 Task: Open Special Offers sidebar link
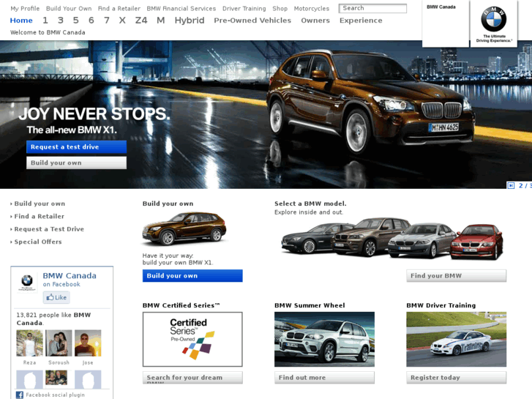(x=37, y=242)
